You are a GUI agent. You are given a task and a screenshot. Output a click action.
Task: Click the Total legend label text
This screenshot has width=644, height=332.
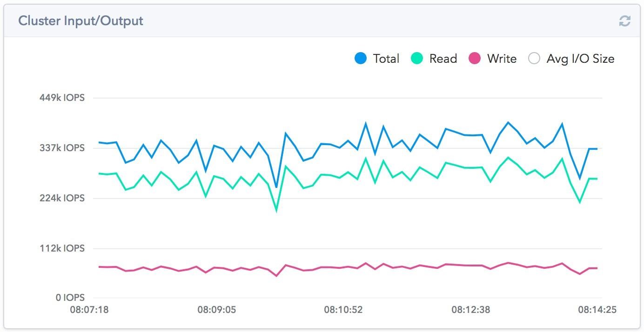click(386, 59)
